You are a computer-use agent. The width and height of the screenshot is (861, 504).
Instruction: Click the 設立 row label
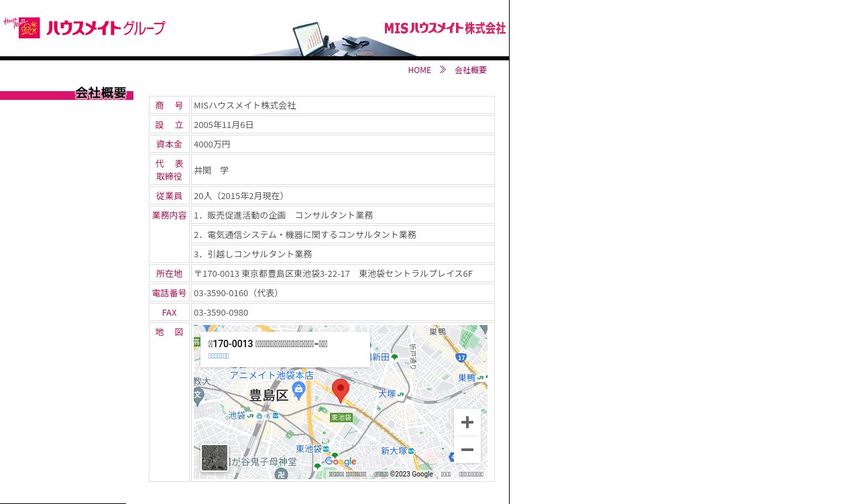[169, 125]
